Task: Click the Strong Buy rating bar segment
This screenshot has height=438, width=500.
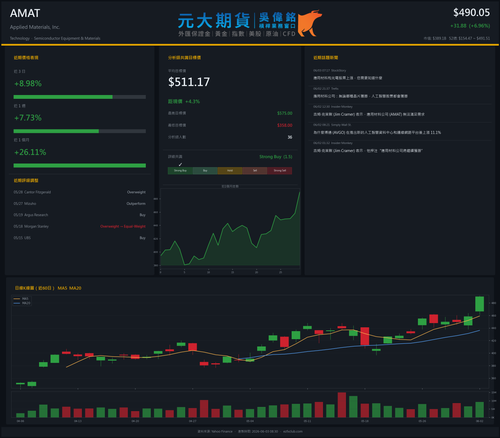Action: (x=180, y=171)
